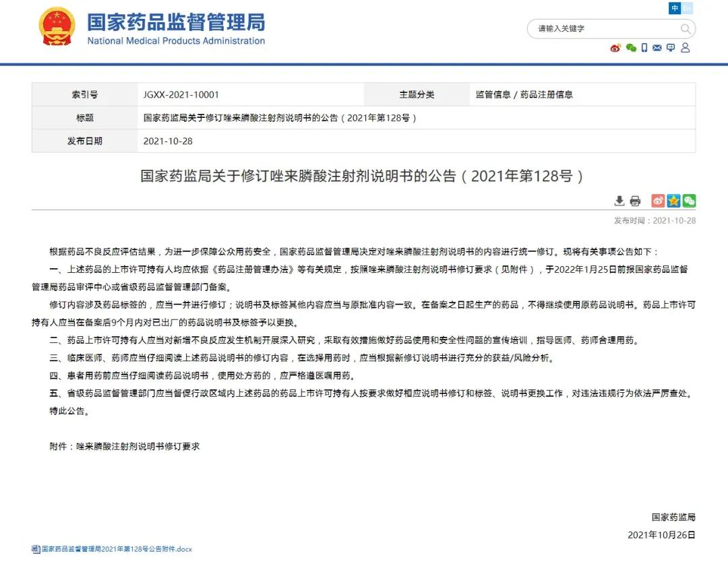Click the national emblem image
This screenshot has height=572, width=728.
pyautogui.click(x=57, y=27)
